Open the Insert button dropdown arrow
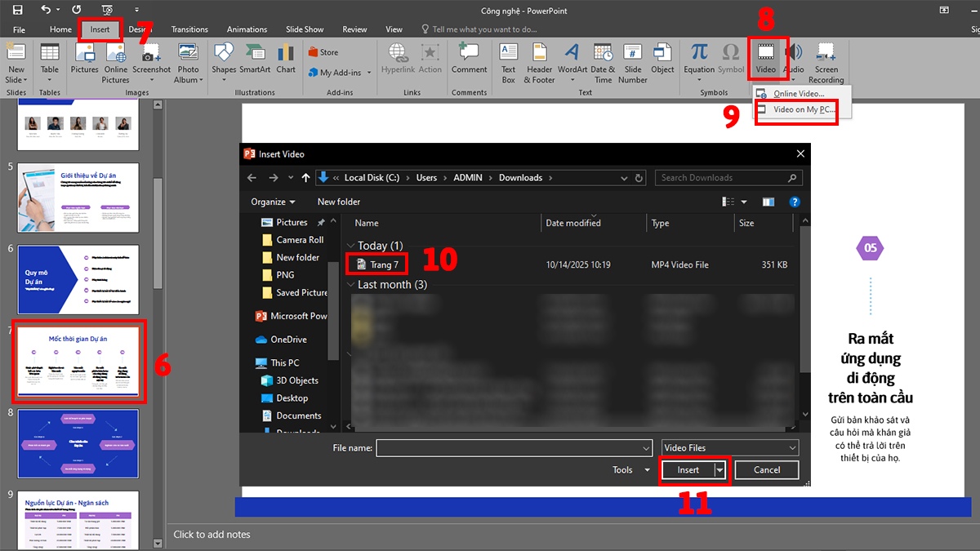980x551 pixels. point(719,470)
